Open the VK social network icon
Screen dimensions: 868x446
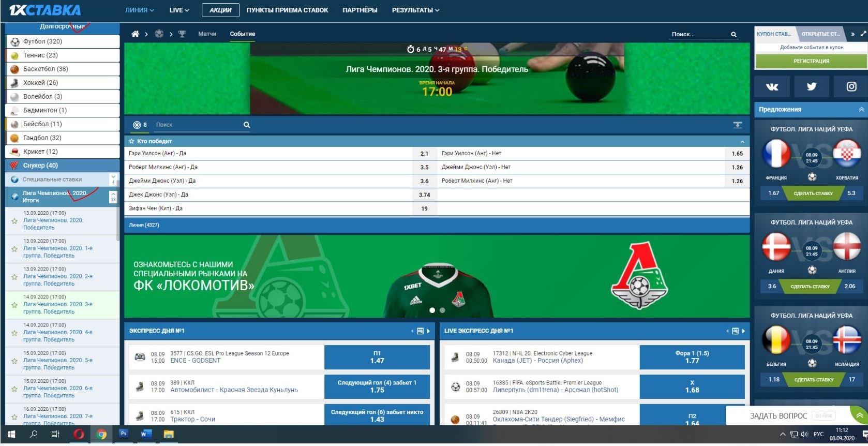point(772,87)
